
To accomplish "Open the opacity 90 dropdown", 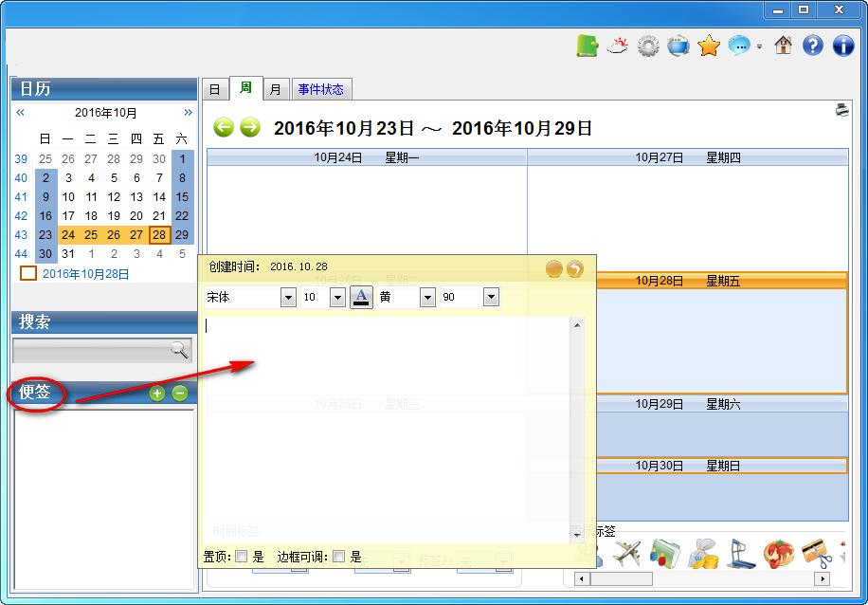I will pyautogui.click(x=491, y=298).
